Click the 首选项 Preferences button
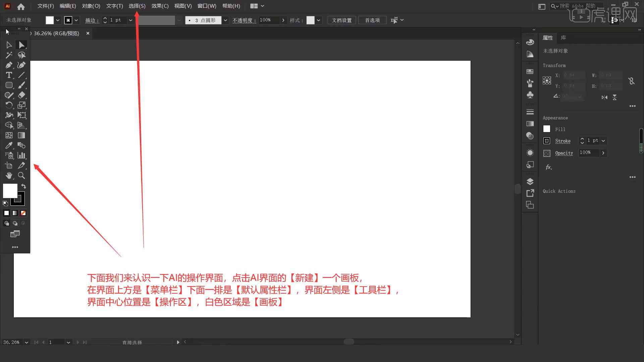The width and height of the screenshot is (644, 362). click(372, 20)
